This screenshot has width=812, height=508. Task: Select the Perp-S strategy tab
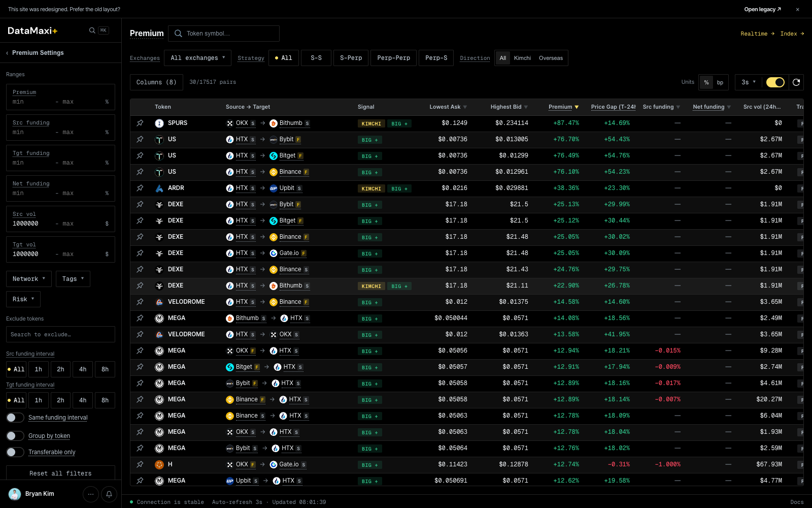(436, 58)
